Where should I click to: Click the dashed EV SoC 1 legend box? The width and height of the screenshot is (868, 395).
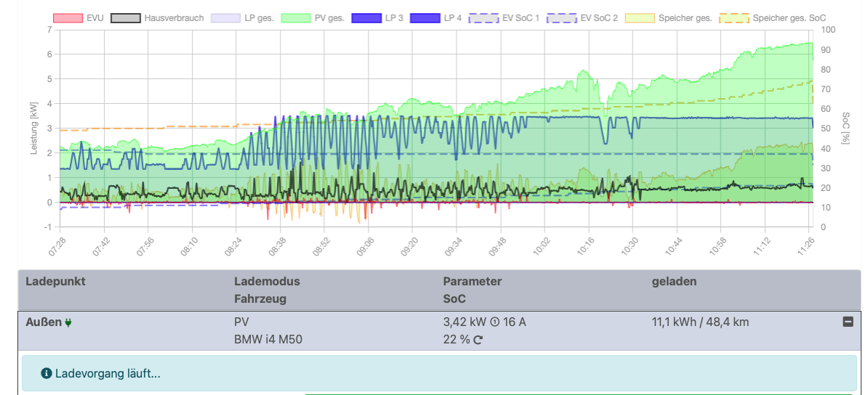[x=483, y=17]
